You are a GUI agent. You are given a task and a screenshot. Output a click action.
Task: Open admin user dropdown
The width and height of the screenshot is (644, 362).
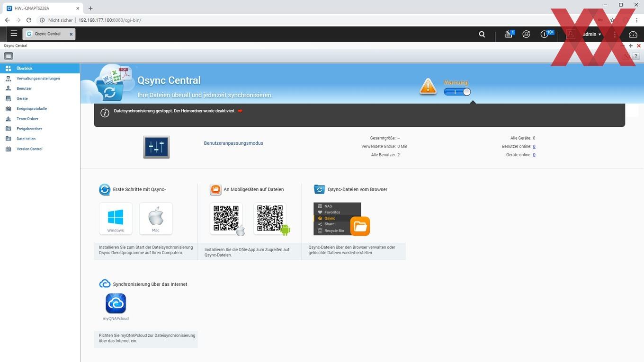[x=592, y=34]
